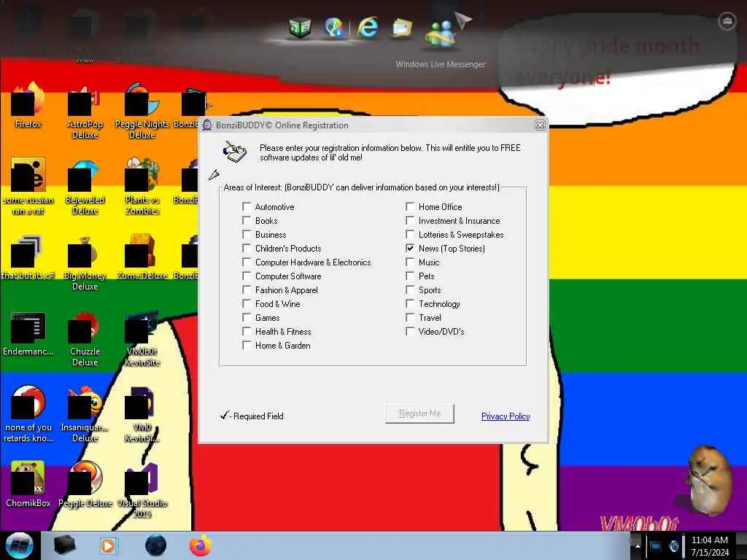
Task: Check the Music interest box
Action: (x=410, y=262)
